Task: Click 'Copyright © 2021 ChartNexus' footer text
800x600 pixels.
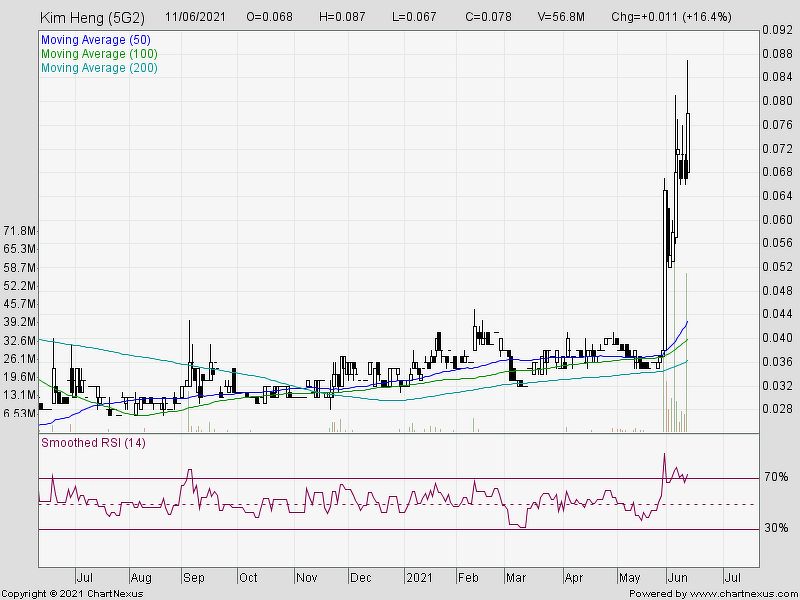Action: pyautogui.click(x=72, y=594)
